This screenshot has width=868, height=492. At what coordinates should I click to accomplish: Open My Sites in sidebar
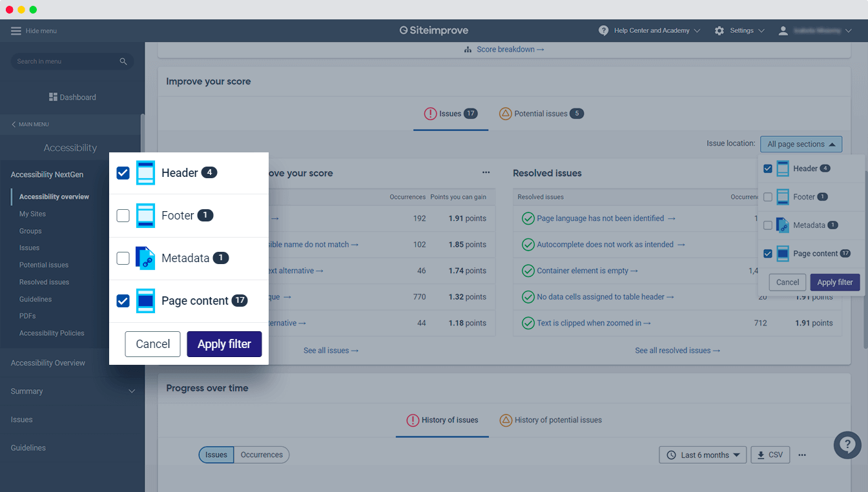pyautogui.click(x=32, y=214)
